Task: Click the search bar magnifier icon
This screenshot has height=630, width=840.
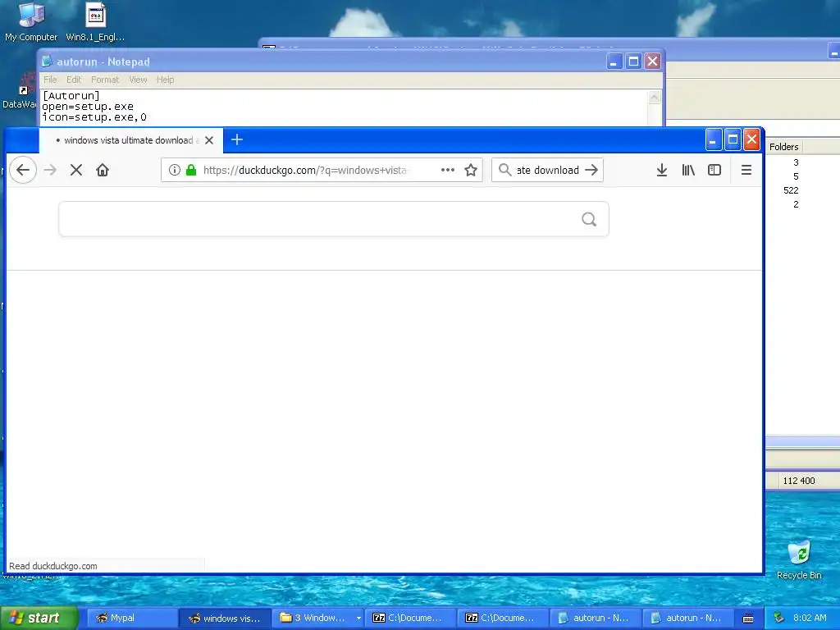Action: click(x=504, y=171)
